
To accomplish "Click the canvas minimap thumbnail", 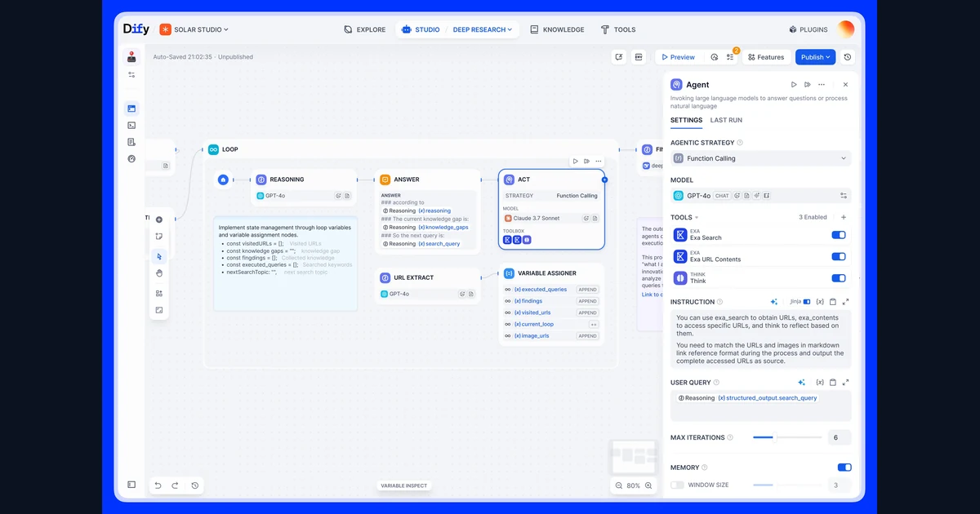I will 634,457.
